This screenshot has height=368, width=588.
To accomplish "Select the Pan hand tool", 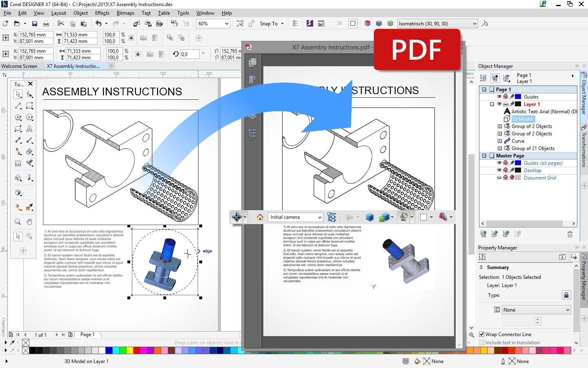I will click(29, 222).
